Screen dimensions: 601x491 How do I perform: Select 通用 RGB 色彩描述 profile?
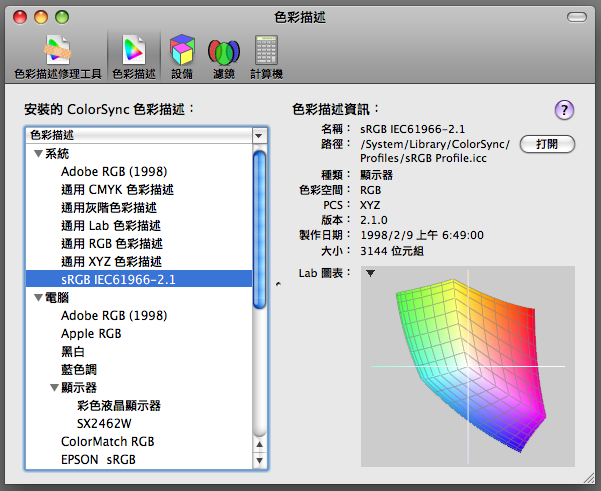pyautogui.click(x=112, y=244)
